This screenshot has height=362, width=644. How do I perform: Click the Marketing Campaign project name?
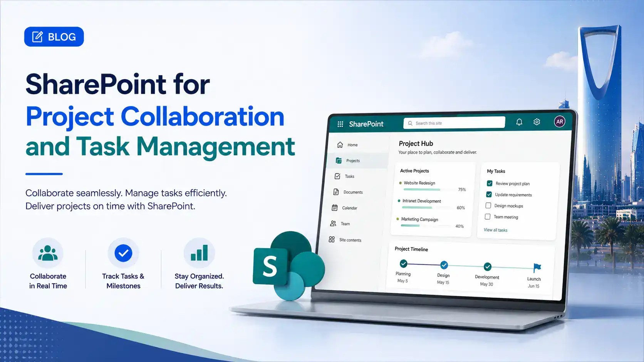coord(419,219)
